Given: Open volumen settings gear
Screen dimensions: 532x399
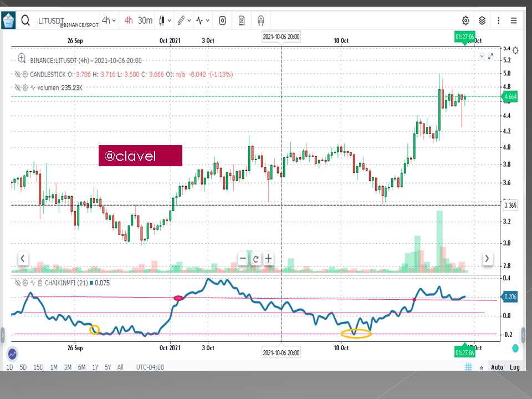Looking at the screenshot, I should tap(25, 88).
